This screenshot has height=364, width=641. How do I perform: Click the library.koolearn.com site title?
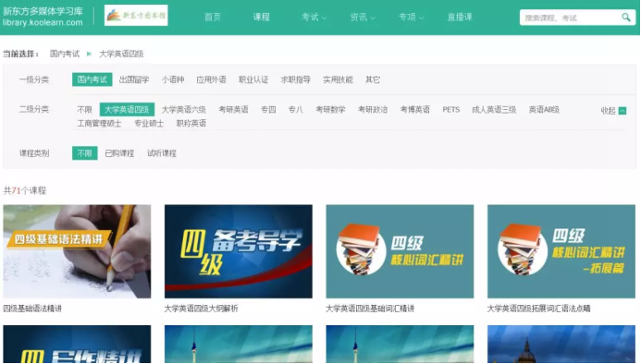click(43, 22)
